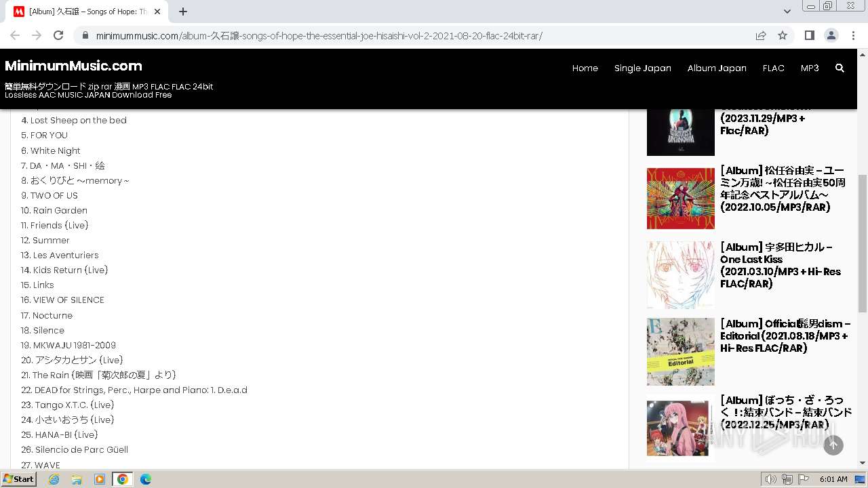Open the media player taskbar icon
This screenshot has width=868, height=488.
tap(100, 479)
